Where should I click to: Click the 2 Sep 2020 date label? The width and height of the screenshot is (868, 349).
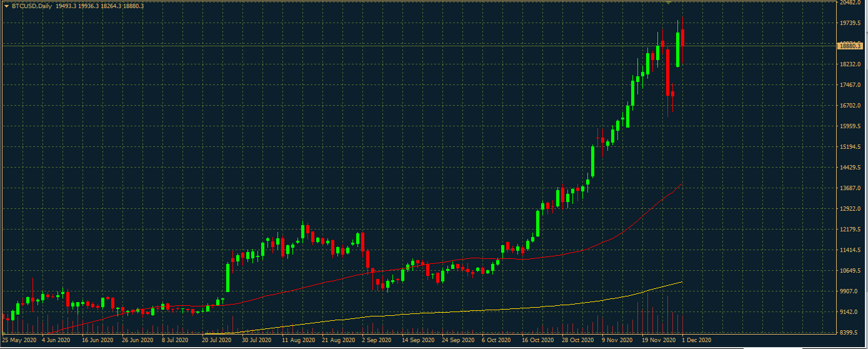[x=376, y=341]
